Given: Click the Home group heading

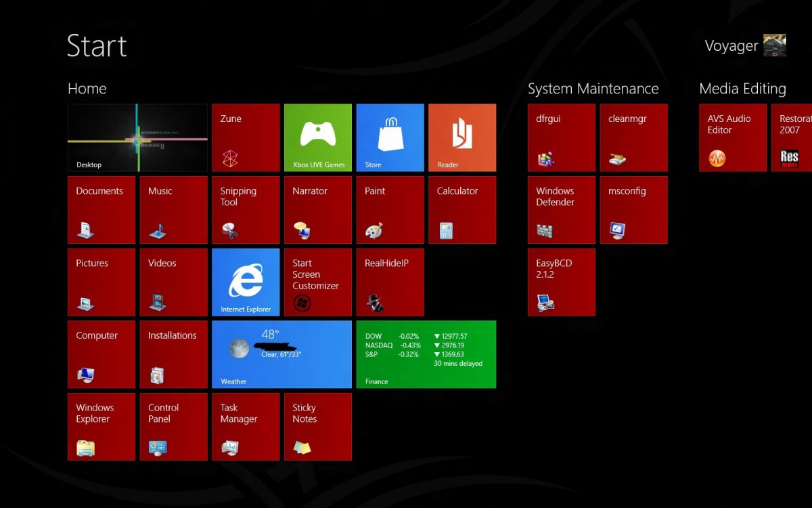Looking at the screenshot, I should 87,89.
